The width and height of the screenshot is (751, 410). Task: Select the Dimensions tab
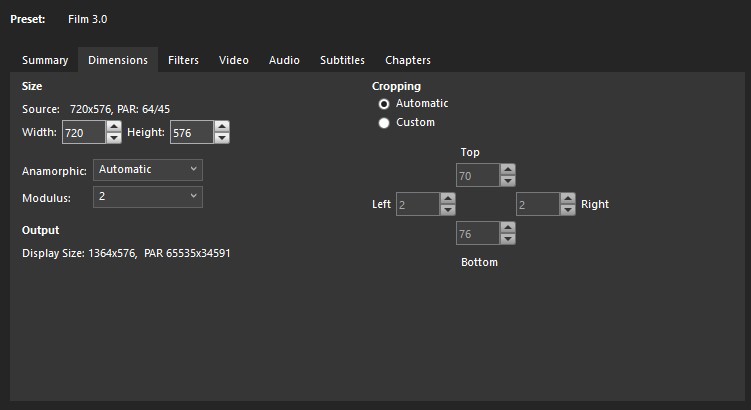pos(118,60)
